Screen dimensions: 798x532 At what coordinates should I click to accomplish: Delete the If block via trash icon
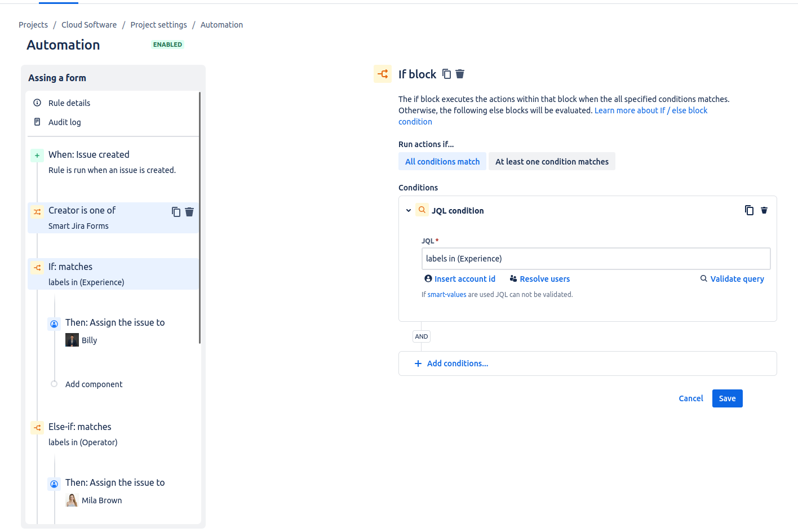click(460, 74)
